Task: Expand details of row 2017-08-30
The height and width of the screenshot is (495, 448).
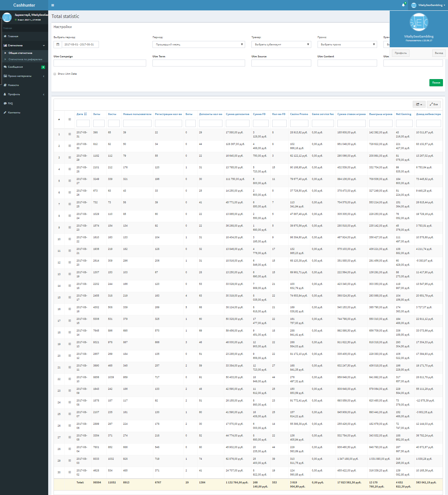Action: (70, 146)
